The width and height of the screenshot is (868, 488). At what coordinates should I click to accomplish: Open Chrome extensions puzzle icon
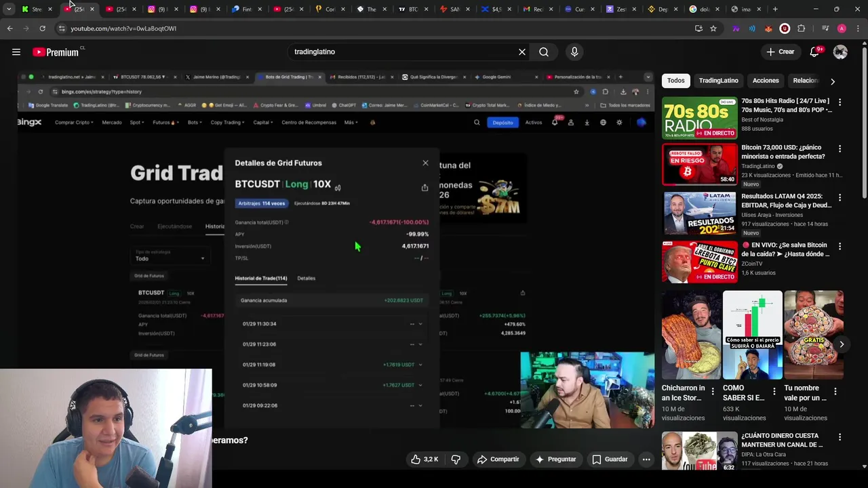pos(801,28)
